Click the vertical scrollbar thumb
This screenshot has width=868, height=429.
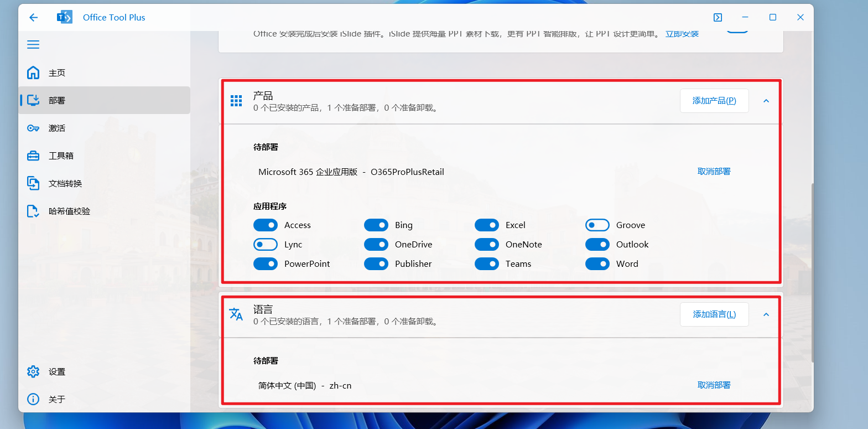pos(812,273)
